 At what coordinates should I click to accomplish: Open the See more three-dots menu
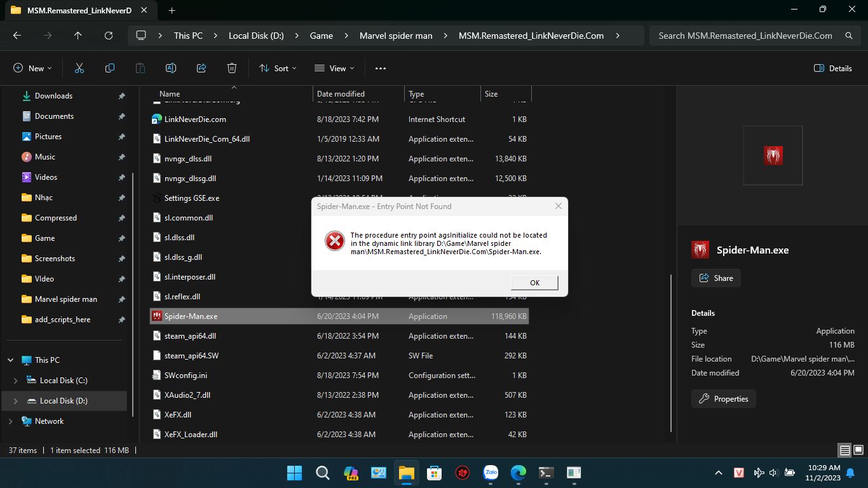tap(381, 68)
